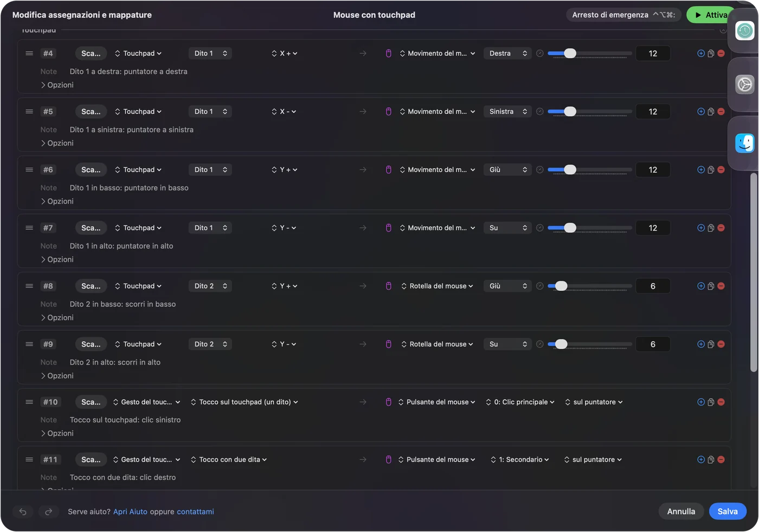
Task: Open the '0: Clic principale' dropdown
Action: [x=520, y=402]
